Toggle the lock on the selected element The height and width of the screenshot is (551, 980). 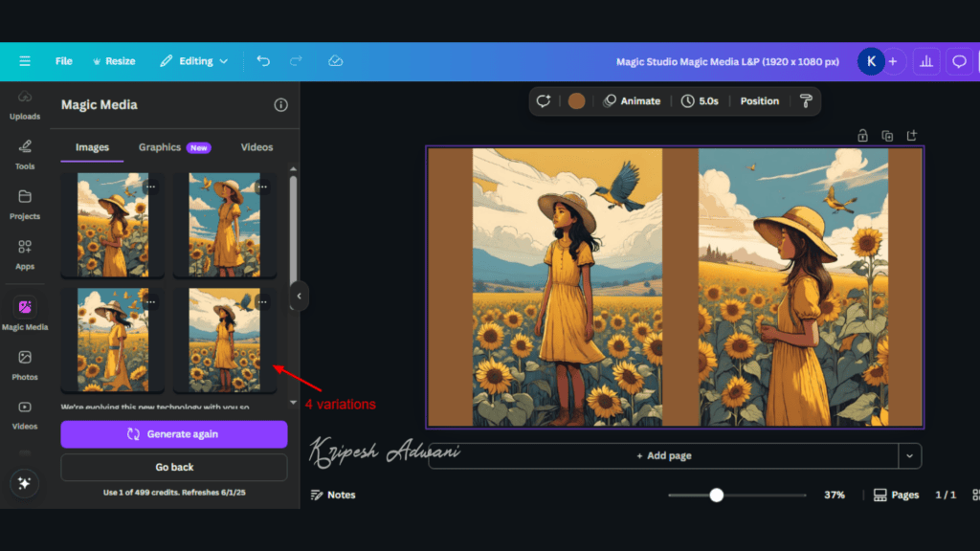(861, 135)
